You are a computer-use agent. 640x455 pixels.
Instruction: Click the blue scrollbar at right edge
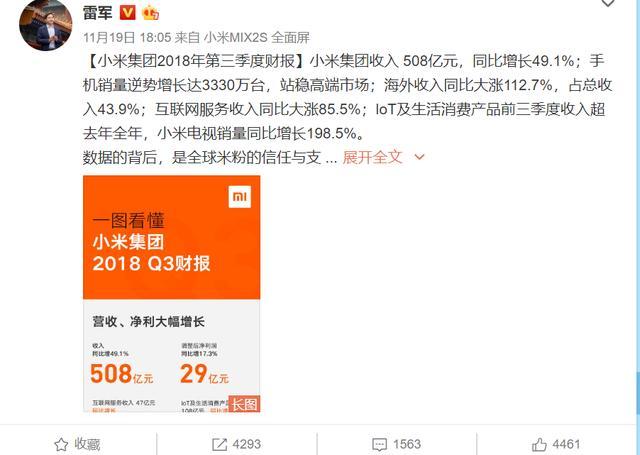pyautogui.click(x=638, y=393)
